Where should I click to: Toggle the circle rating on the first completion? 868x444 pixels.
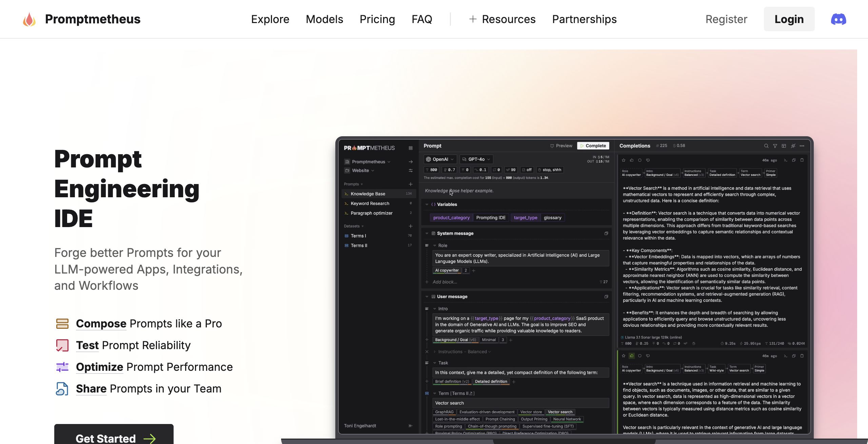640,160
